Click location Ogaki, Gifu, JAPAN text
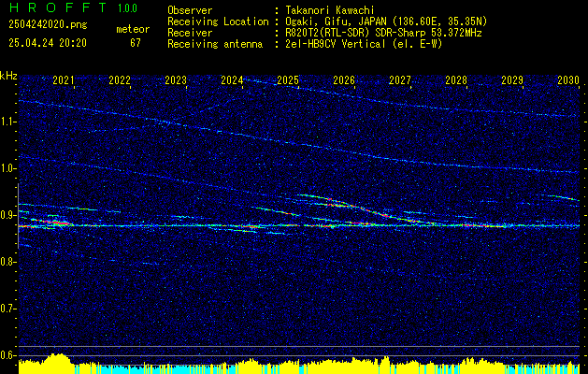The image size is (588, 374). click(386, 22)
